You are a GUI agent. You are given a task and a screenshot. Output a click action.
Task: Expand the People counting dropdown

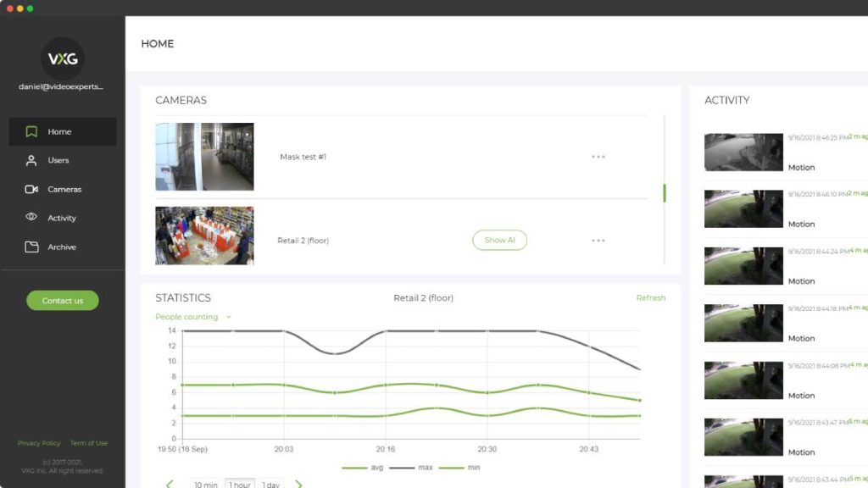pyautogui.click(x=228, y=317)
